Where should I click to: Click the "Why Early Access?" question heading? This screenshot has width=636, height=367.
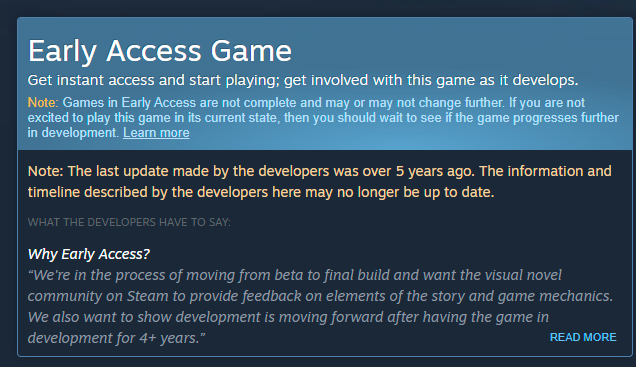coord(89,254)
